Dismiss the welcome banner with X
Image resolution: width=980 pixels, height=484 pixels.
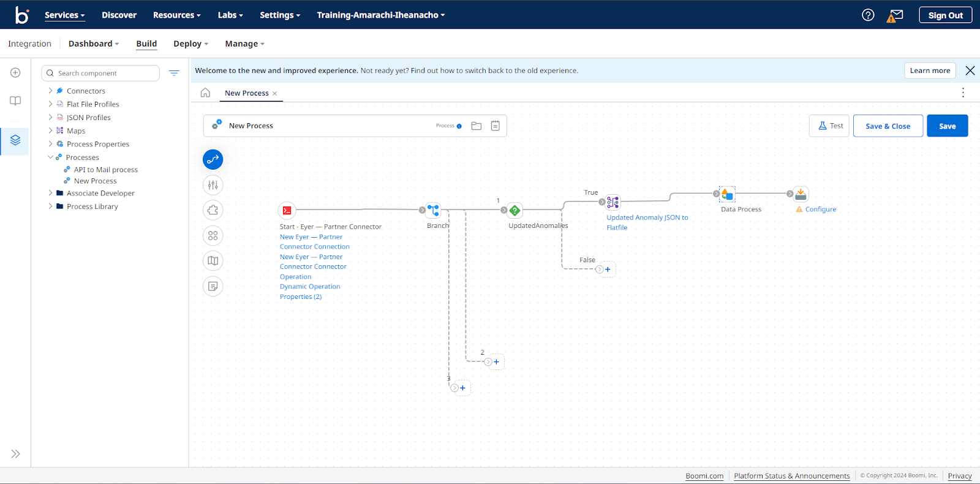coord(970,70)
